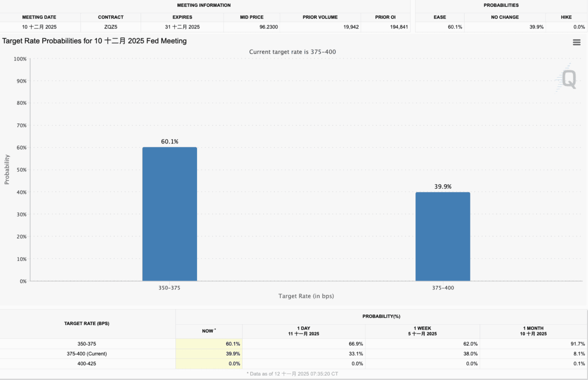The width and height of the screenshot is (588, 380).
Task: Click the 60.1% label above the bar
Action: 170,142
